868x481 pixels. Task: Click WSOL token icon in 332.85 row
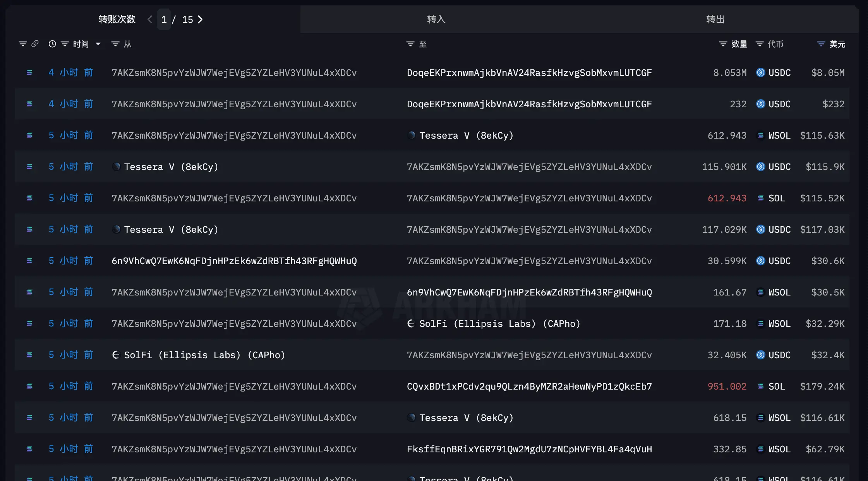(x=760, y=449)
